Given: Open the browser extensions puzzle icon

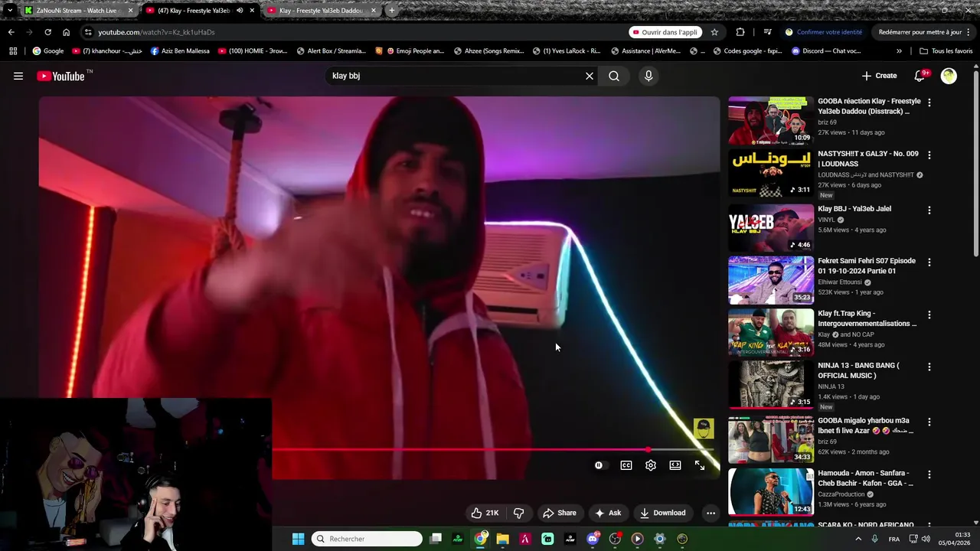Looking at the screenshot, I should (x=740, y=32).
